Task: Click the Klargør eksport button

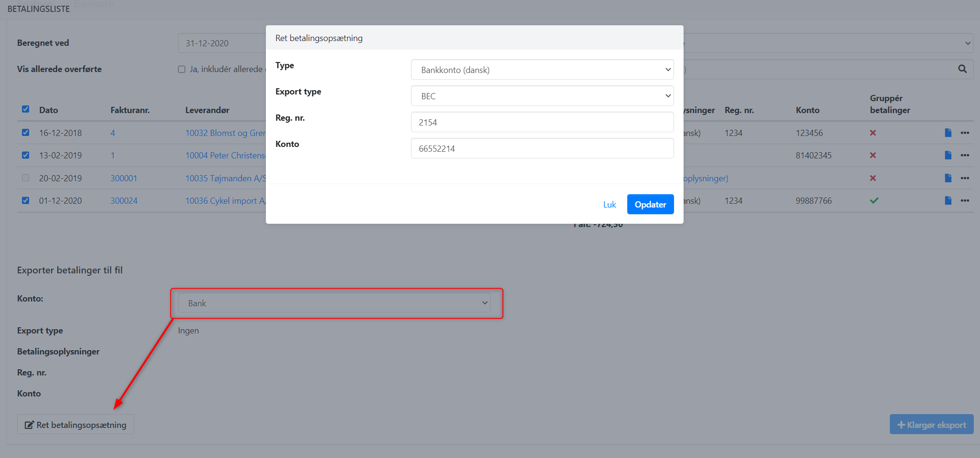Action: [x=931, y=425]
